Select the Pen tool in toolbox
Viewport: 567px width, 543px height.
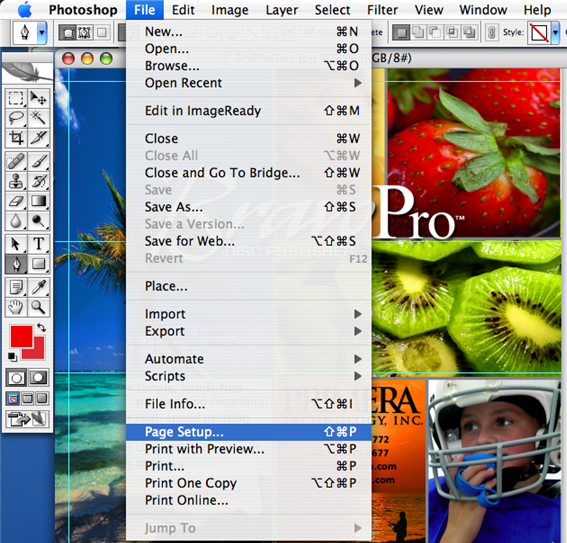point(16,264)
